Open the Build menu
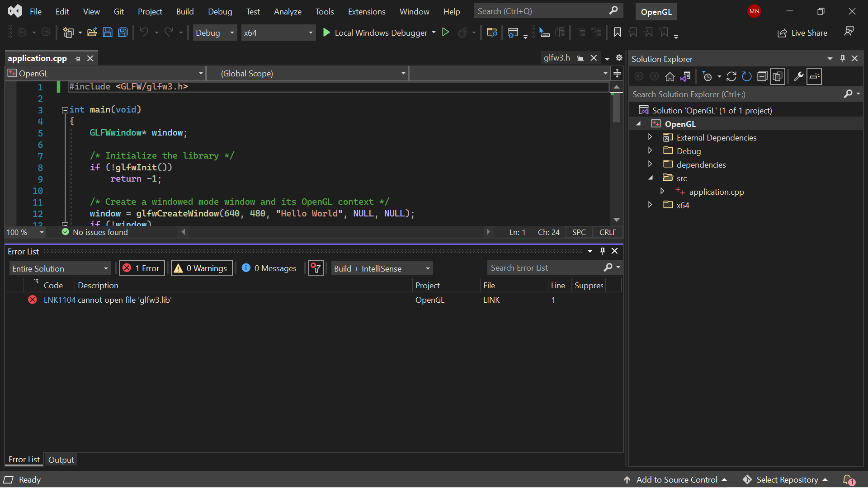868x488 pixels. 185,11
